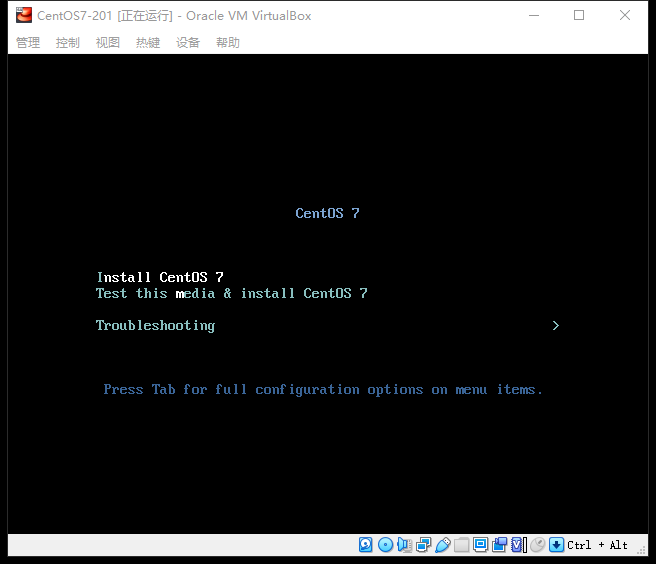Image resolution: width=656 pixels, height=564 pixels.
Task: Click the shared folders status icon
Action: coord(461,545)
